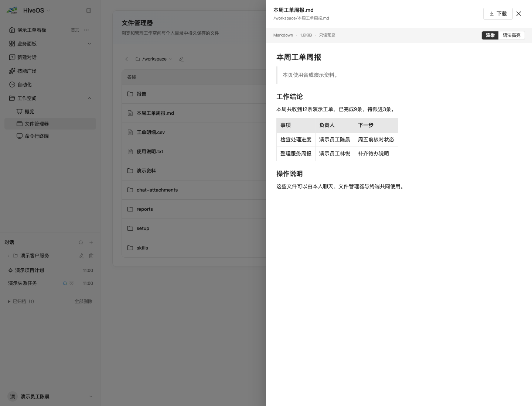The height and width of the screenshot is (406, 532).
Task: Open the /workspace path dropdown
Action: coord(154,59)
